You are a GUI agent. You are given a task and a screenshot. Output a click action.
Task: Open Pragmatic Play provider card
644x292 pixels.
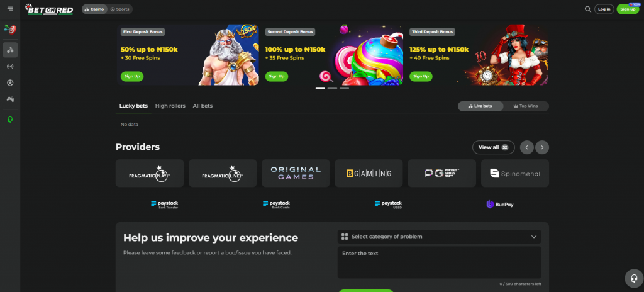(150, 173)
